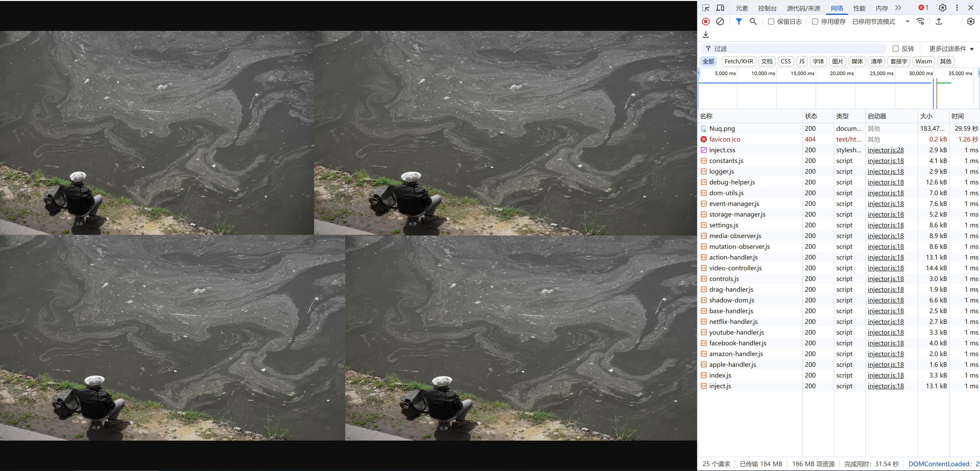Select the 图片 filter chip

pyautogui.click(x=837, y=61)
